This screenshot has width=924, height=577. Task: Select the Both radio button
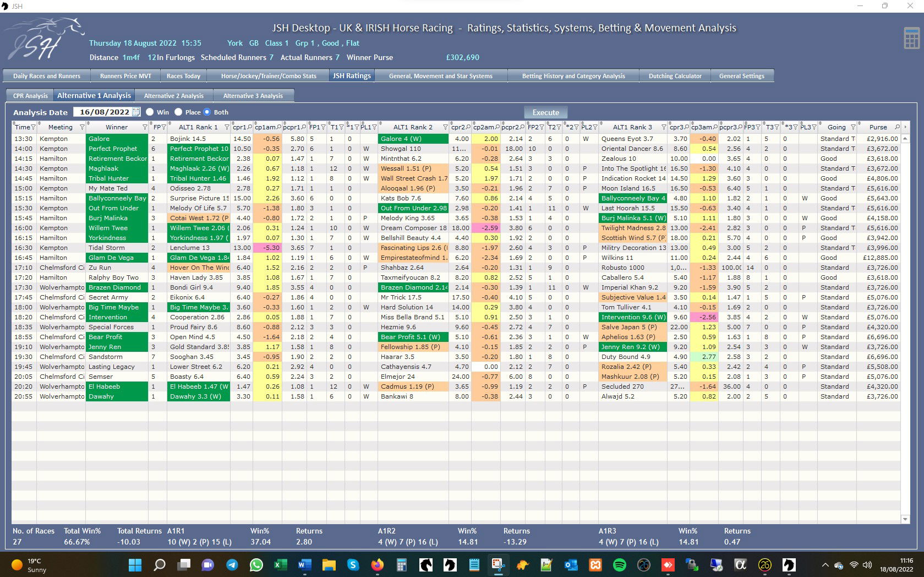point(207,112)
